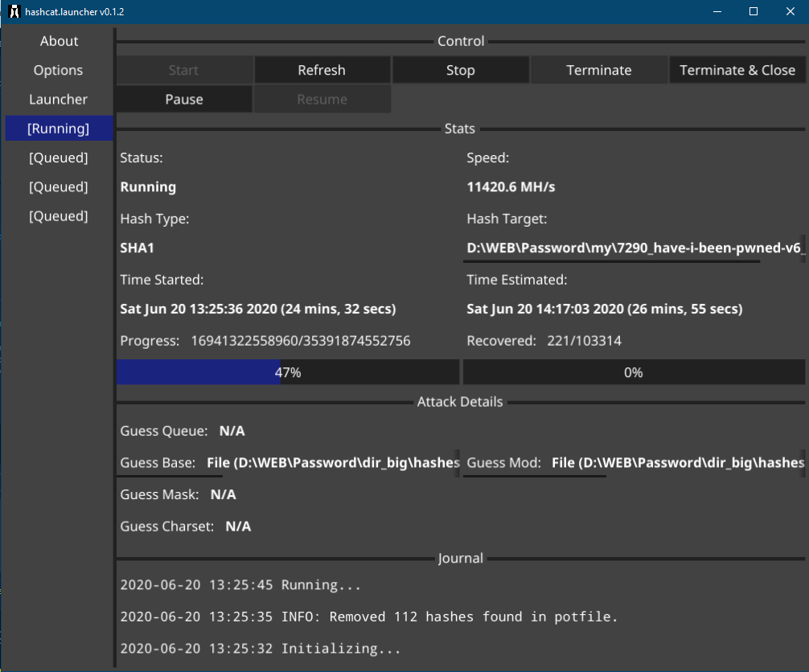Click the Guess Mod file path value
809x672 pixels.
tap(677, 463)
